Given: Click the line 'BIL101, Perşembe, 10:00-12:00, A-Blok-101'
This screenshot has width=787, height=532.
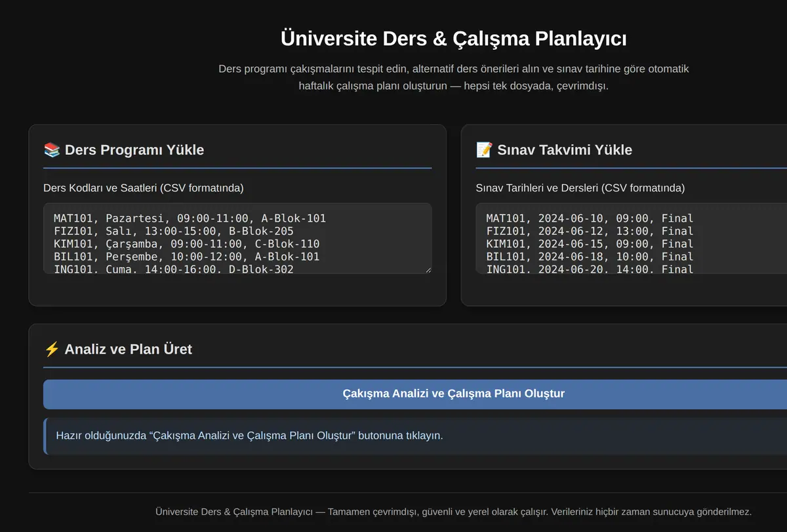Looking at the screenshot, I should pos(186,256).
